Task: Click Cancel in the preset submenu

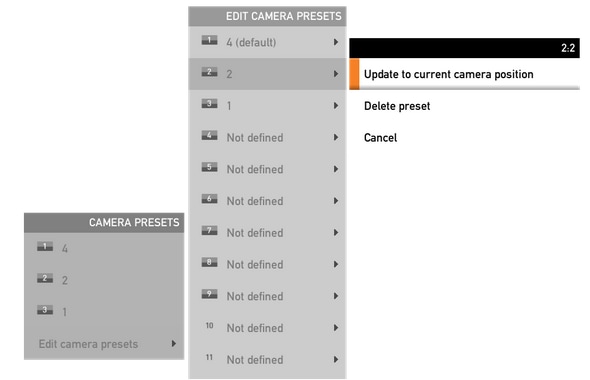Action: [380, 138]
